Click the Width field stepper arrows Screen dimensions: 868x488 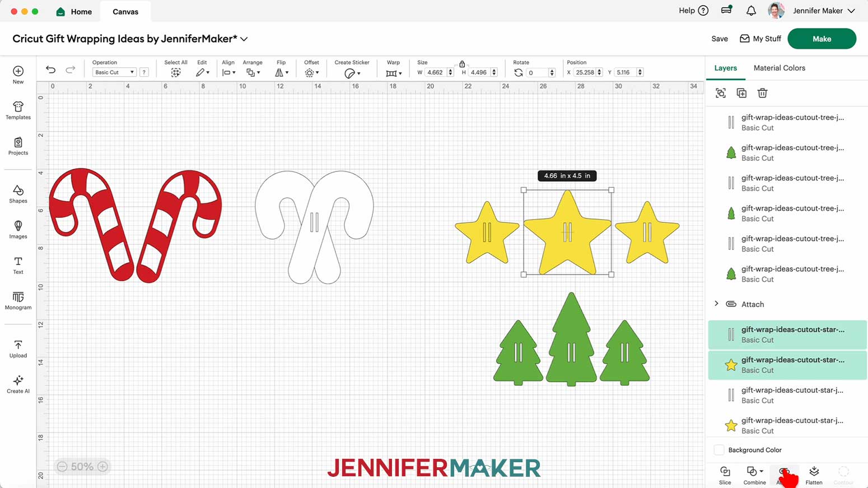click(x=450, y=72)
